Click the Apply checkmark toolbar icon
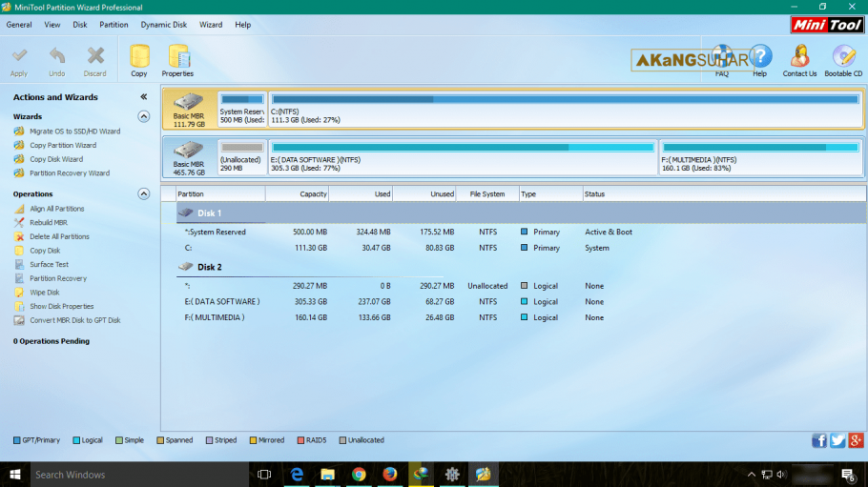 pyautogui.click(x=19, y=59)
